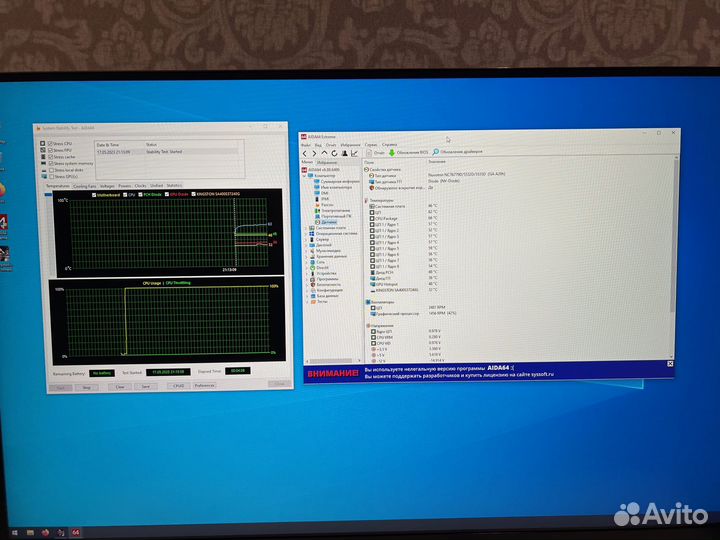Image resolution: width=720 pixels, height=540 pixels.
Task: Expand the Мультимедиа tree node
Action: coord(306,251)
